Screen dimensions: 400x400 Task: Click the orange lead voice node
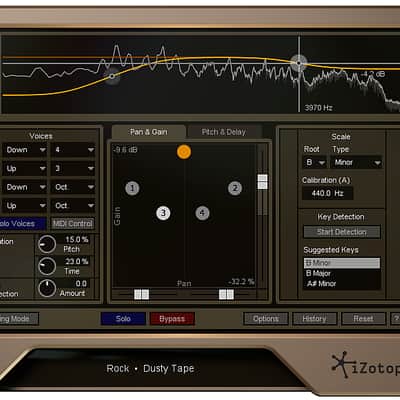[184, 152]
